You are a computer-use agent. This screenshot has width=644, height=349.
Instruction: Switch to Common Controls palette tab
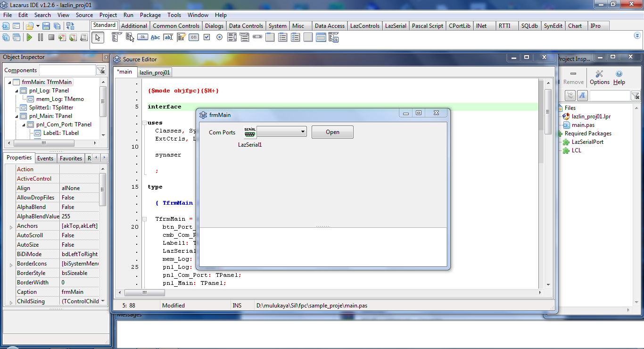click(x=176, y=26)
